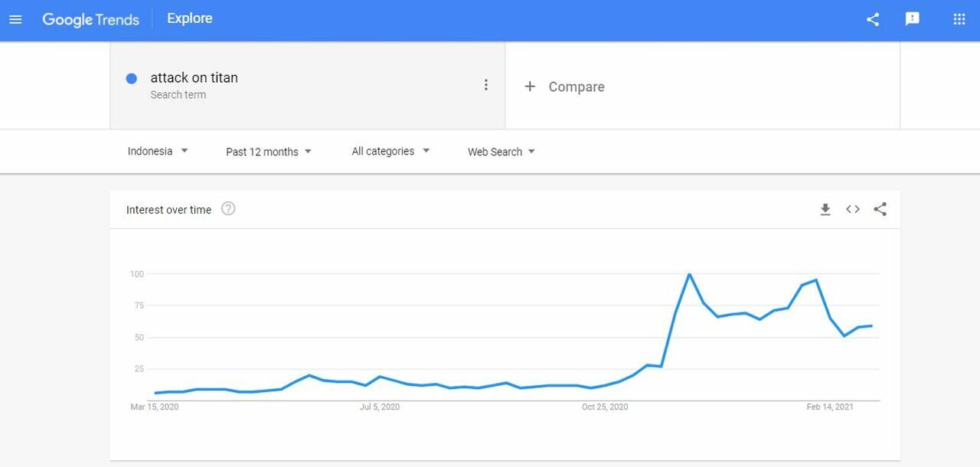The width and height of the screenshot is (980, 467).
Task: Open the Google apps grid
Action: coord(959,19)
